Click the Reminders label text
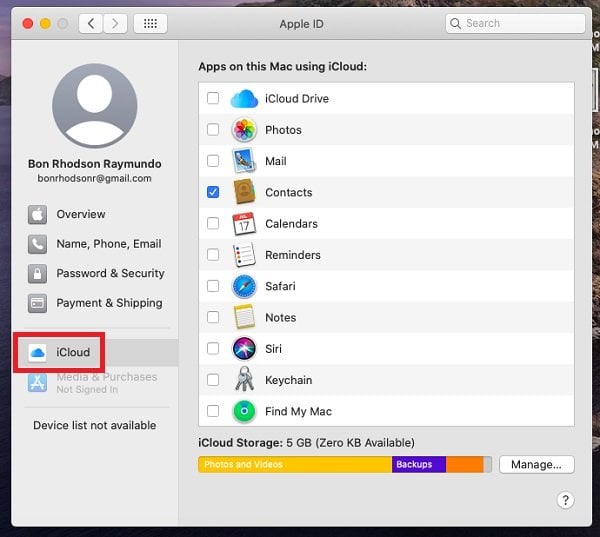This screenshot has height=537, width=600. [x=293, y=255]
